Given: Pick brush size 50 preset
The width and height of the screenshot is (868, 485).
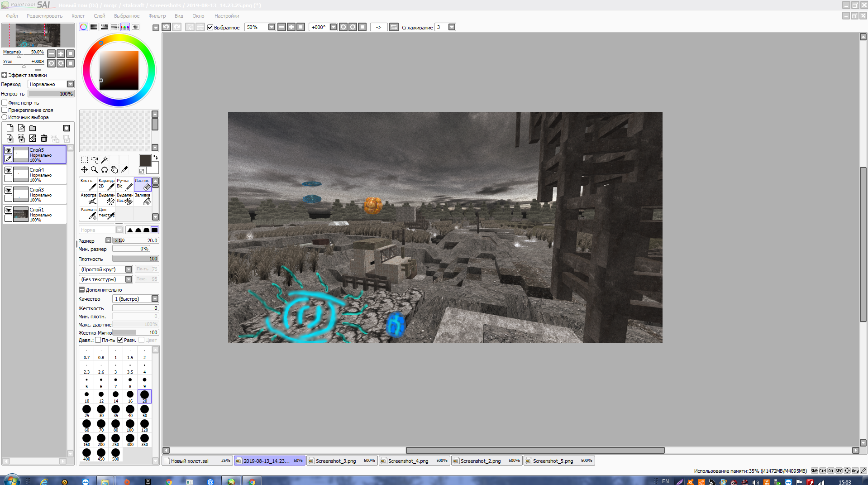Looking at the screenshot, I should 145,411.
